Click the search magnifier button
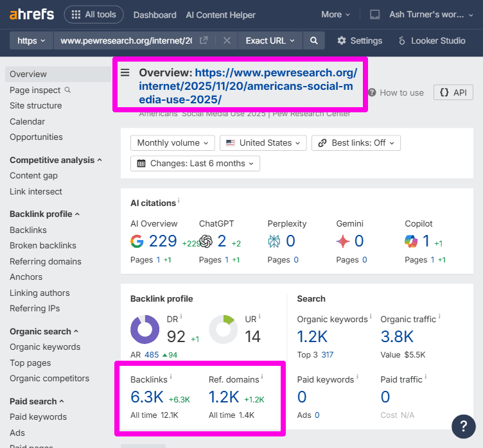The height and width of the screenshot is (448, 483). click(313, 40)
